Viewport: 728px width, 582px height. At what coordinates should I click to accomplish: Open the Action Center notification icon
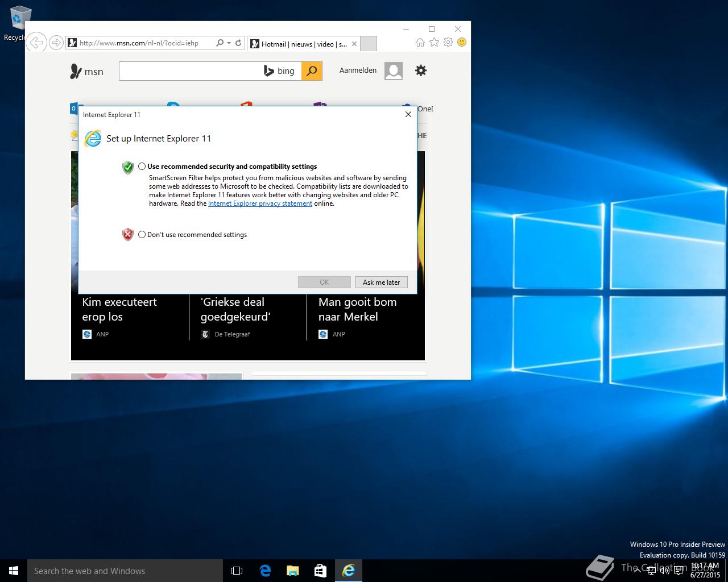click(679, 571)
